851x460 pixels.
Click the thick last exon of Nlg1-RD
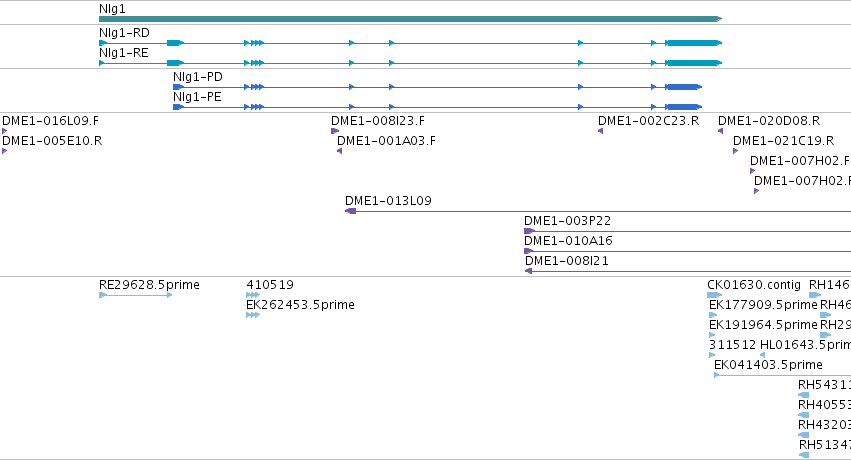tap(694, 43)
